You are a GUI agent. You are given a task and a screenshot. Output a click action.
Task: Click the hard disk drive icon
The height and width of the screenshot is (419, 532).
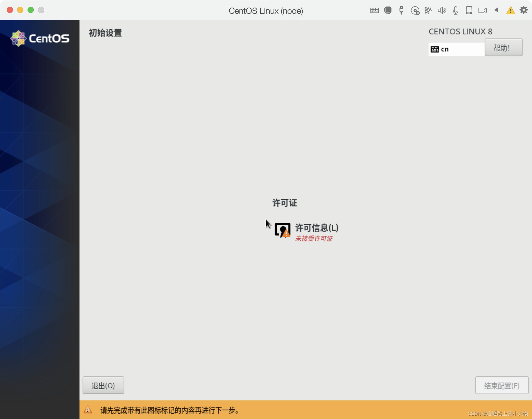469,10
